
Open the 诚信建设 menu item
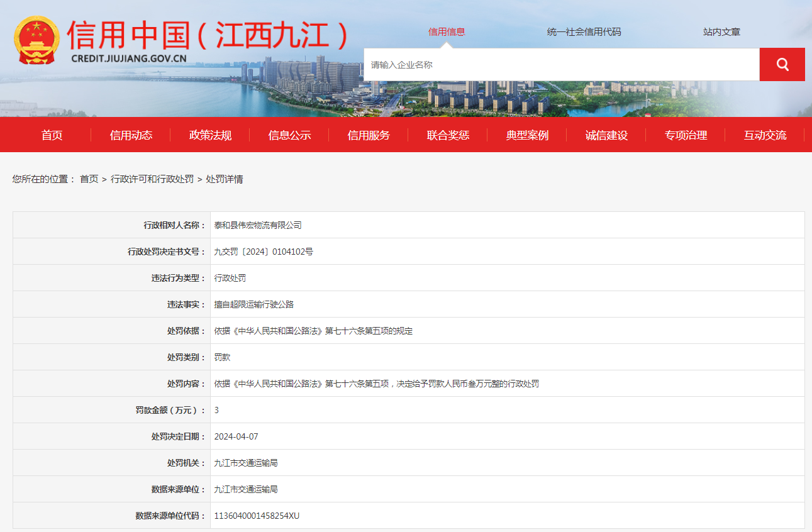point(606,135)
